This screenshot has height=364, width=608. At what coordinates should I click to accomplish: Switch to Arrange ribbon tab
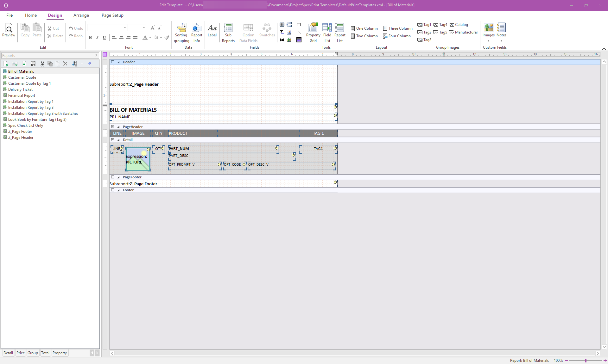(x=81, y=15)
